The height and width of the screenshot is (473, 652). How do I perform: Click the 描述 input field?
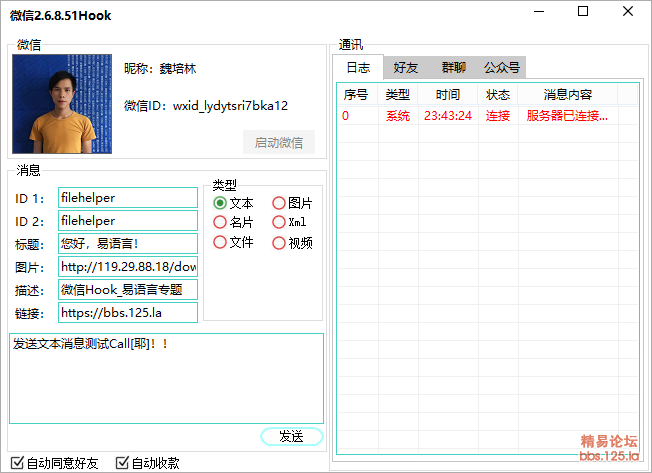128,290
